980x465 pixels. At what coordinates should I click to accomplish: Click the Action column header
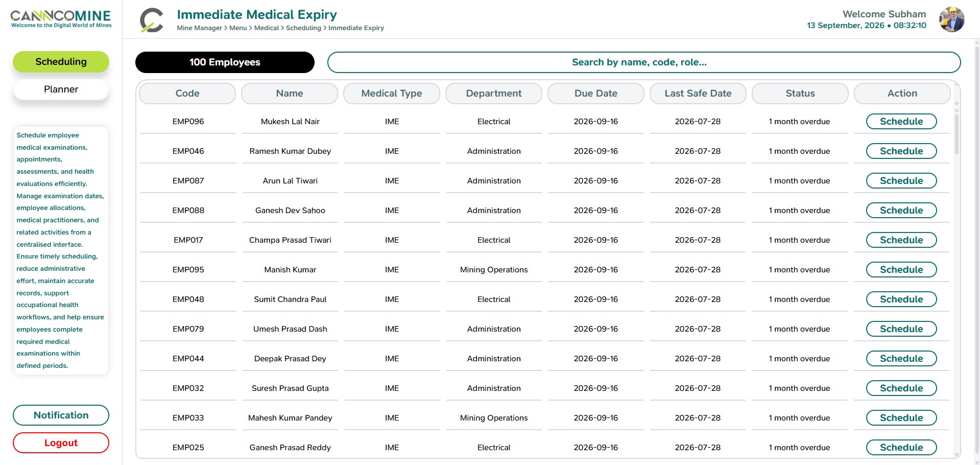pyautogui.click(x=902, y=94)
